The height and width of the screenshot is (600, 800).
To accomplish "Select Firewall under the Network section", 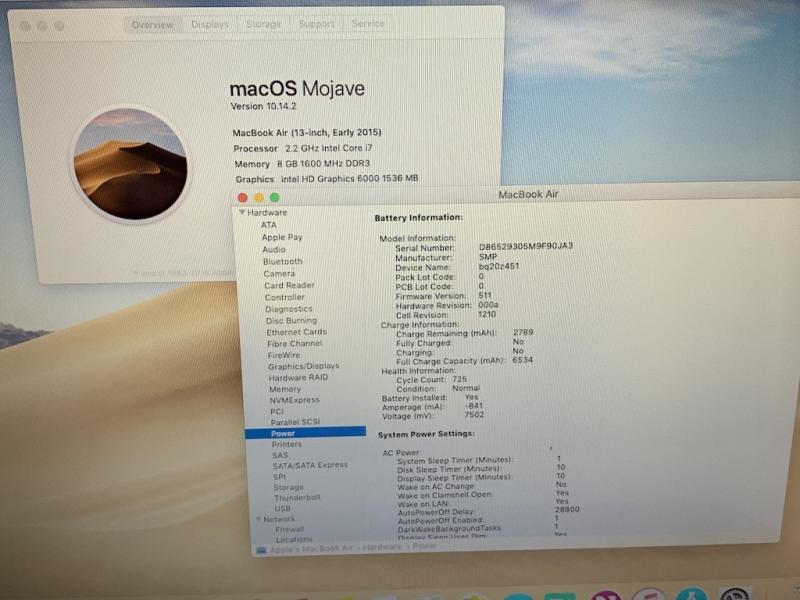I will point(289,529).
